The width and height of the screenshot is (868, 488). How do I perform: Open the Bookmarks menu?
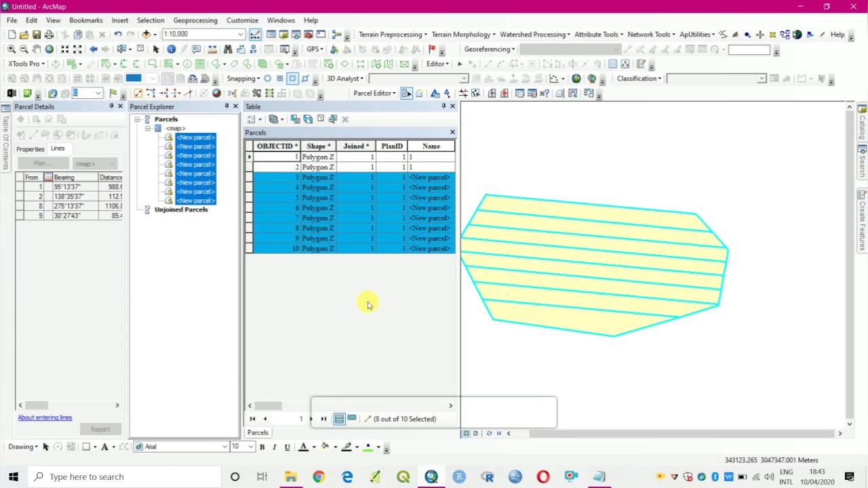point(86,20)
